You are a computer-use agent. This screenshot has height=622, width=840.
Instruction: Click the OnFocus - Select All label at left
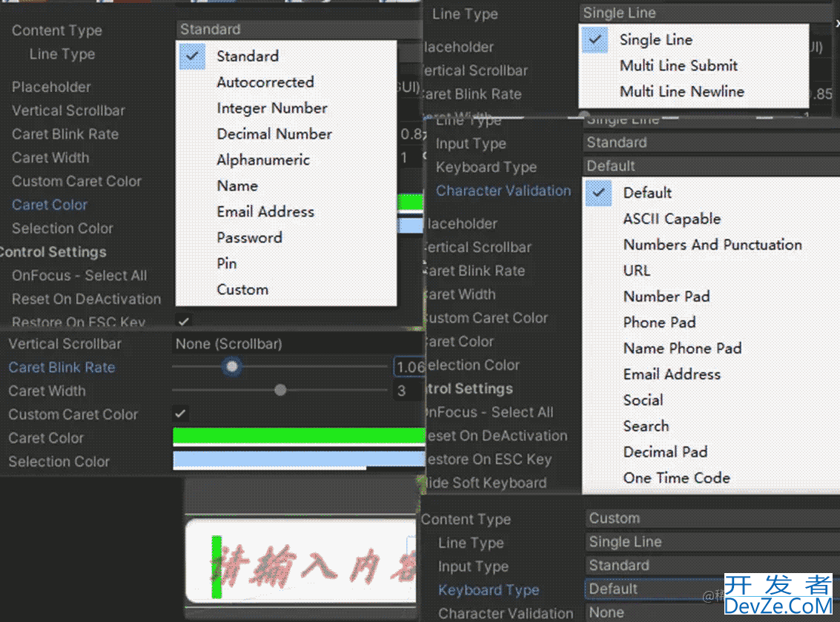click(x=79, y=275)
